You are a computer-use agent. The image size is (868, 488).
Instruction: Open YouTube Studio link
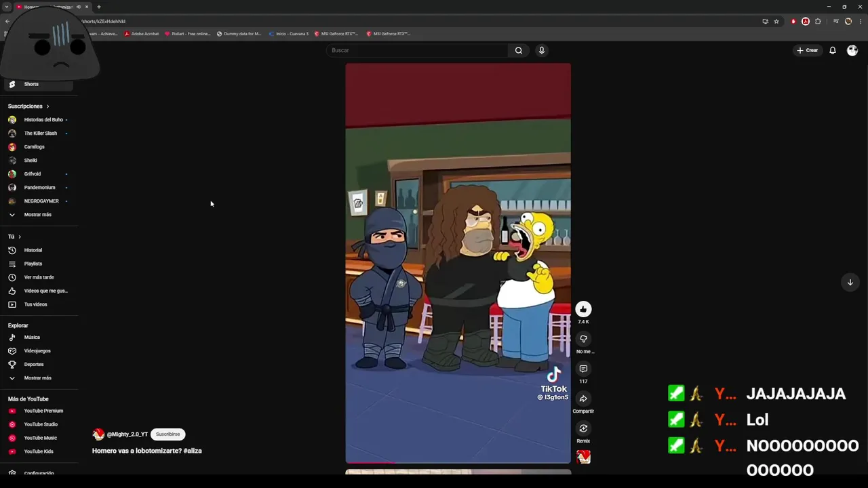click(x=39, y=424)
